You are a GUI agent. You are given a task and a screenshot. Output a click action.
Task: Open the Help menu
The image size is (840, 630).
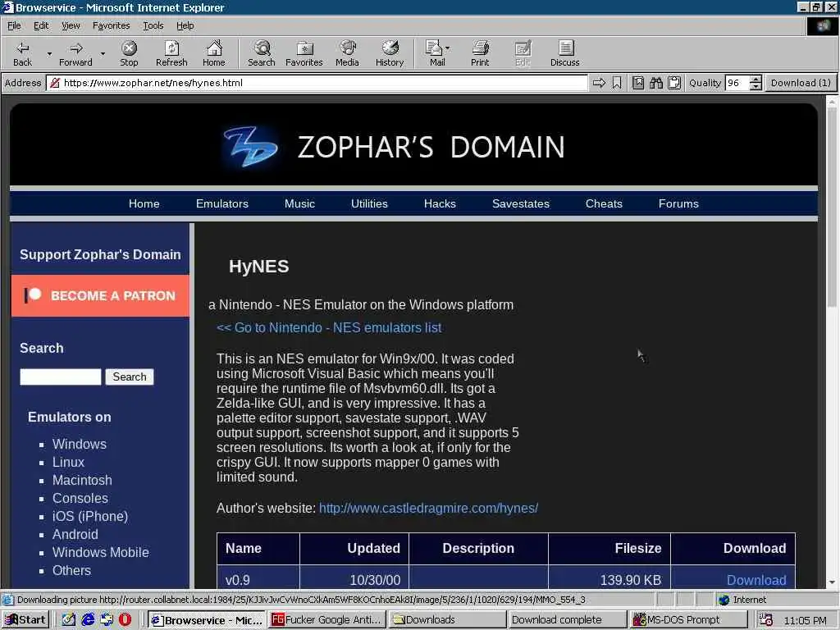[185, 25]
